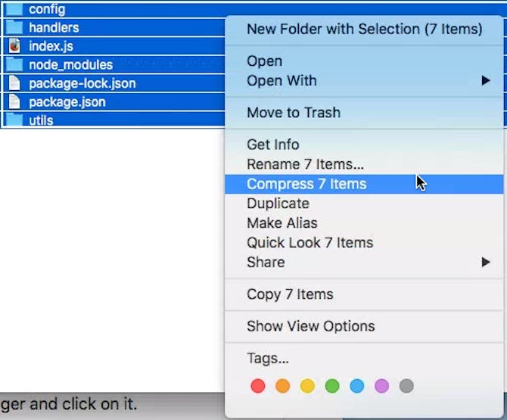Open the Share submenu
Viewport: 507px width, 420px height.
(x=364, y=262)
